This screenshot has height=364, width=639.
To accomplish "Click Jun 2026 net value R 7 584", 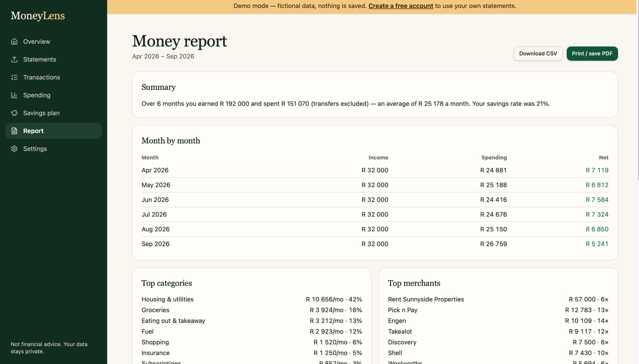I will [597, 200].
